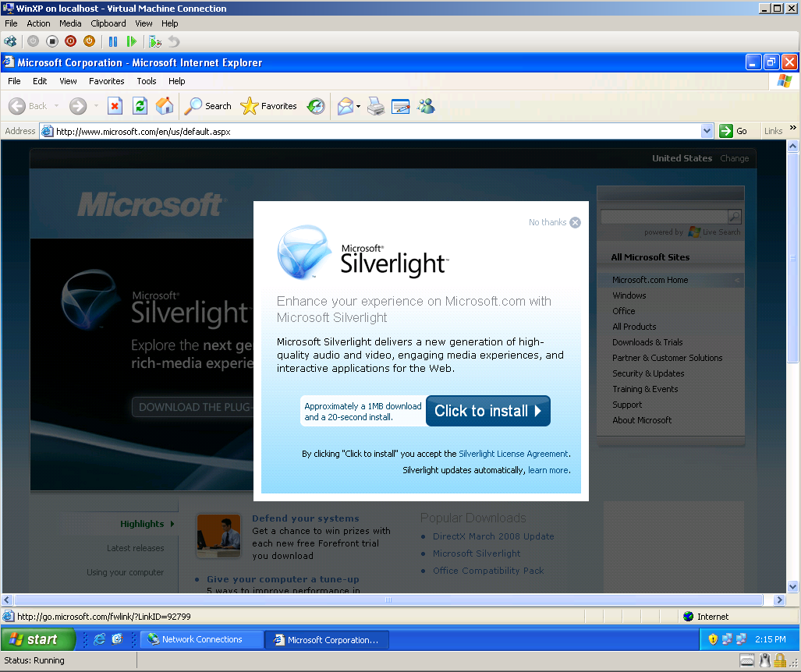Open the Security & Updates link
The image size is (801, 672).
pos(648,373)
